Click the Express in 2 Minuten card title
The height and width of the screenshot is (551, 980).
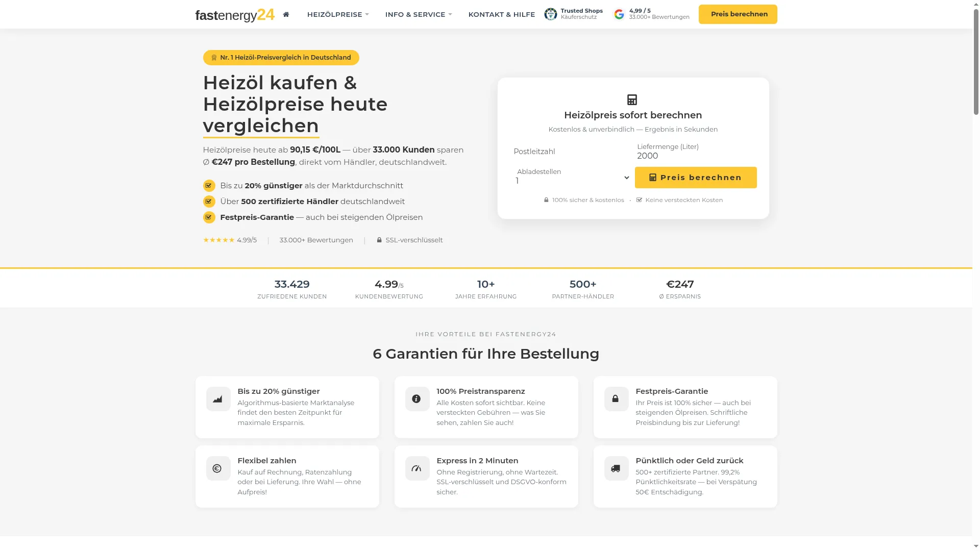pos(477,461)
